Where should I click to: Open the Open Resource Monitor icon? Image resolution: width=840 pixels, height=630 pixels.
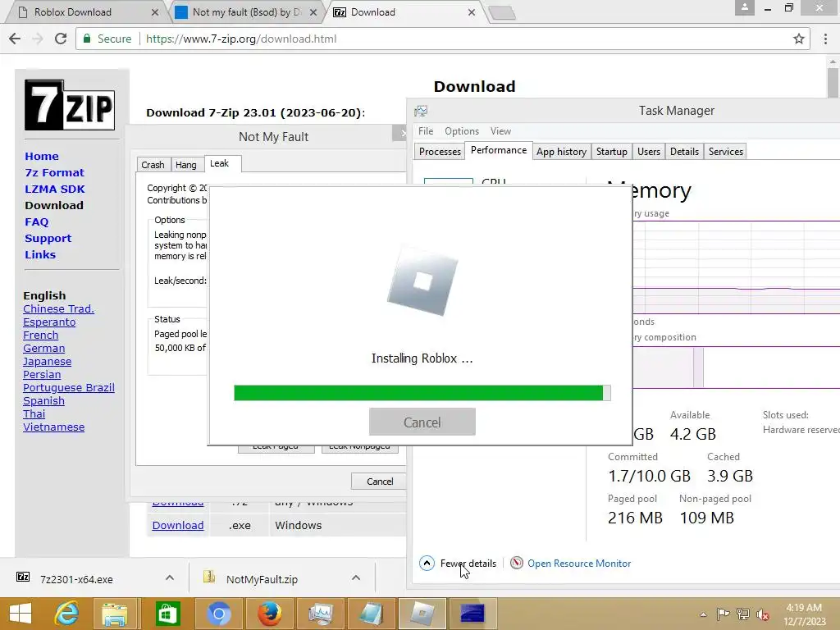517,563
